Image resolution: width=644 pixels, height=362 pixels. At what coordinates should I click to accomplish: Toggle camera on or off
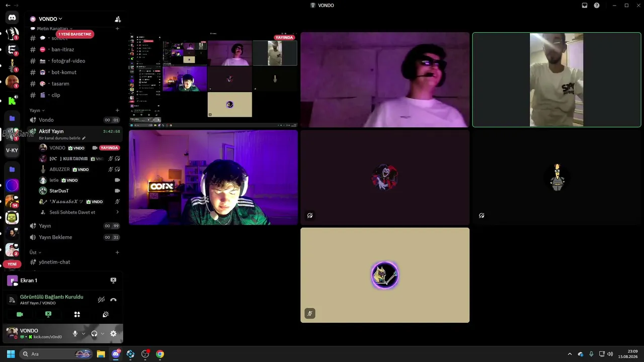coord(20,314)
